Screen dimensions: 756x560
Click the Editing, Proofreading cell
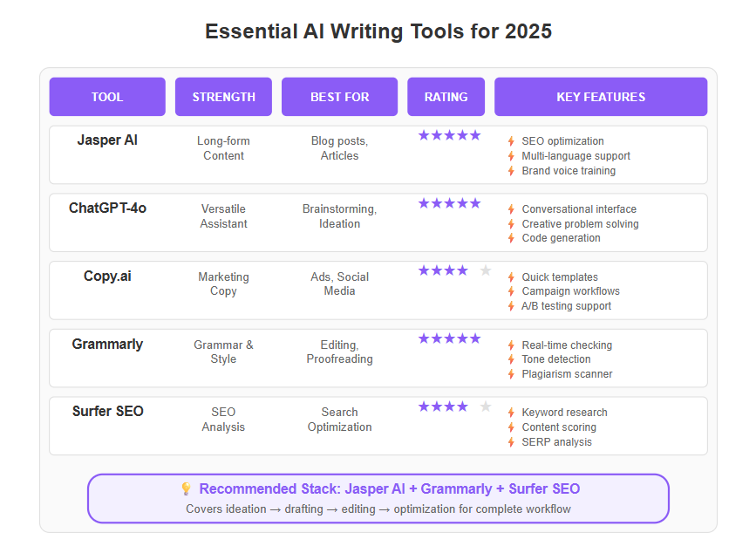tap(339, 352)
